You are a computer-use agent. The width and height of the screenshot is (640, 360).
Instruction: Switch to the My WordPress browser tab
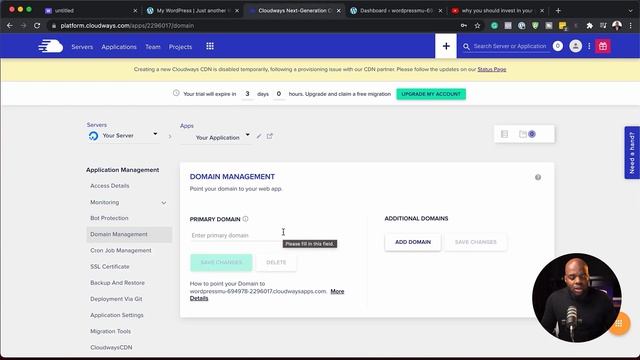click(x=192, y=11)
